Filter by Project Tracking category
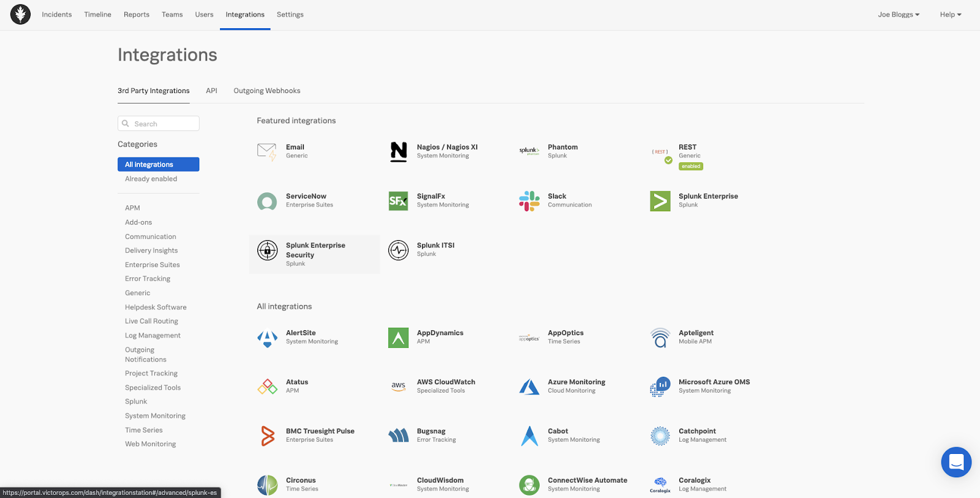The image size is (980, 498). point(151,374)
